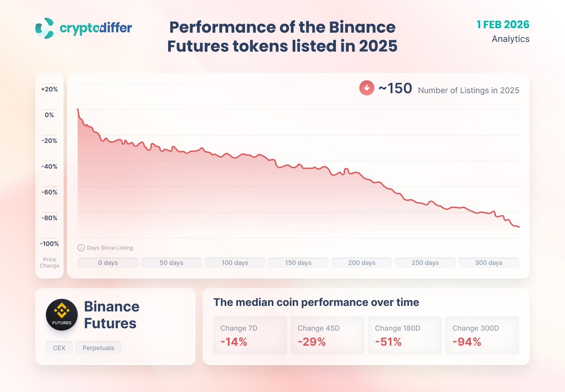Click the Perpetuals tag

pyautogui.click(x=98, y=348)
